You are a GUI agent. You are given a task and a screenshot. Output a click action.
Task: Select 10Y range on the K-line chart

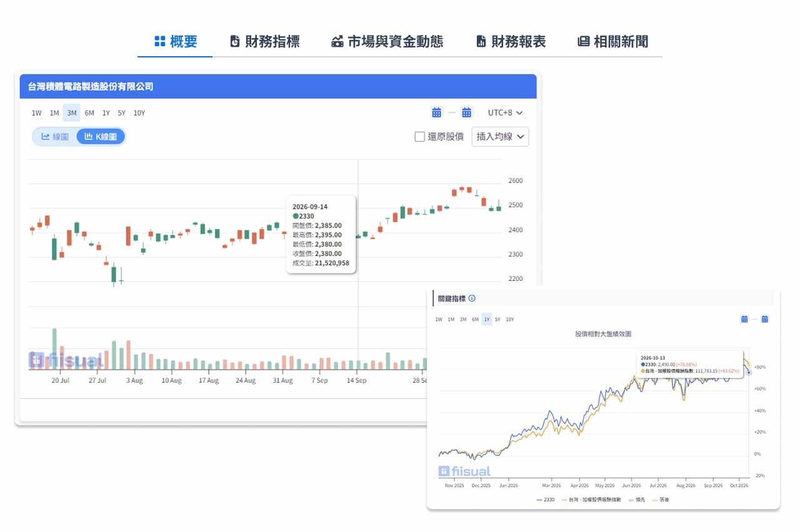[x=139, y=113]
